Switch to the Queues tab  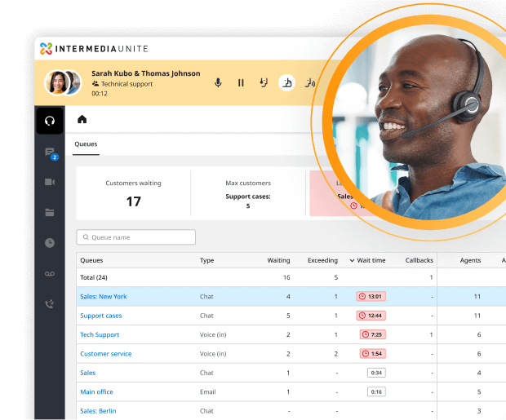[86, 144]
